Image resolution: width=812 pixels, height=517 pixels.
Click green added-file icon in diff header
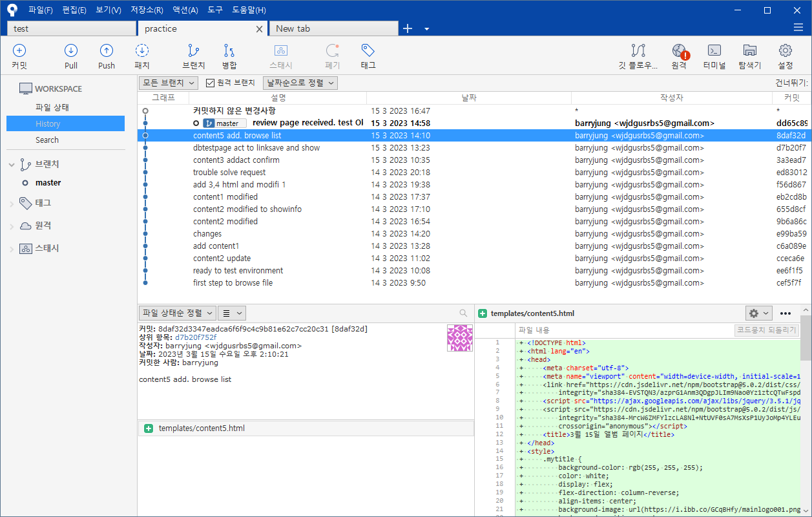pos(483,313)
